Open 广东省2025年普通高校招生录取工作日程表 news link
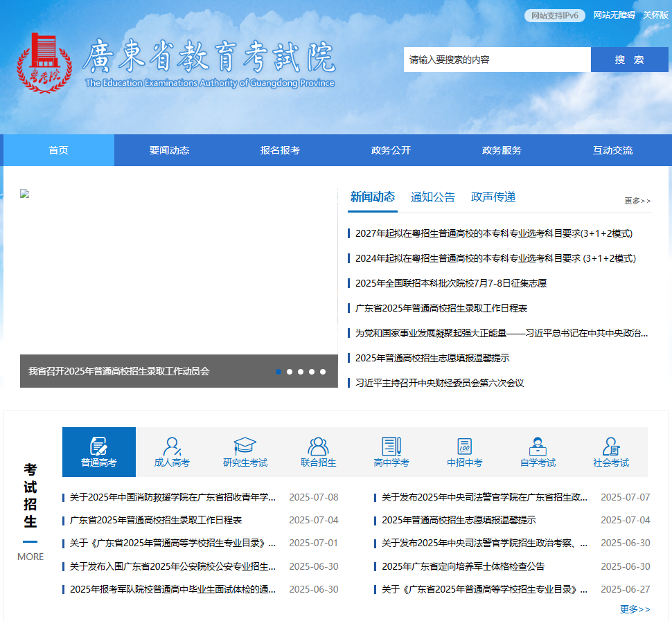 tap(441, 308)
